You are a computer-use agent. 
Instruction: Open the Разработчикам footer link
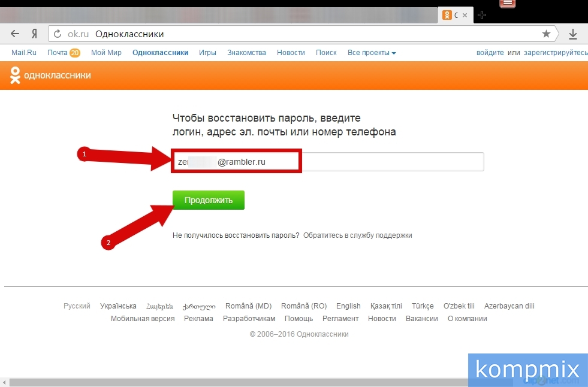tap(249, 319)
